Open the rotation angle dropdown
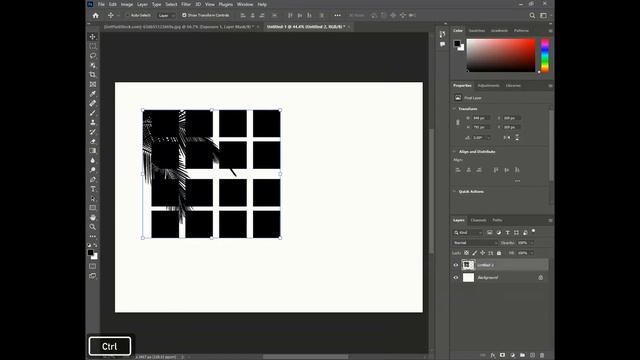Viewport: 640px width, 360px height. click(489, 138)
